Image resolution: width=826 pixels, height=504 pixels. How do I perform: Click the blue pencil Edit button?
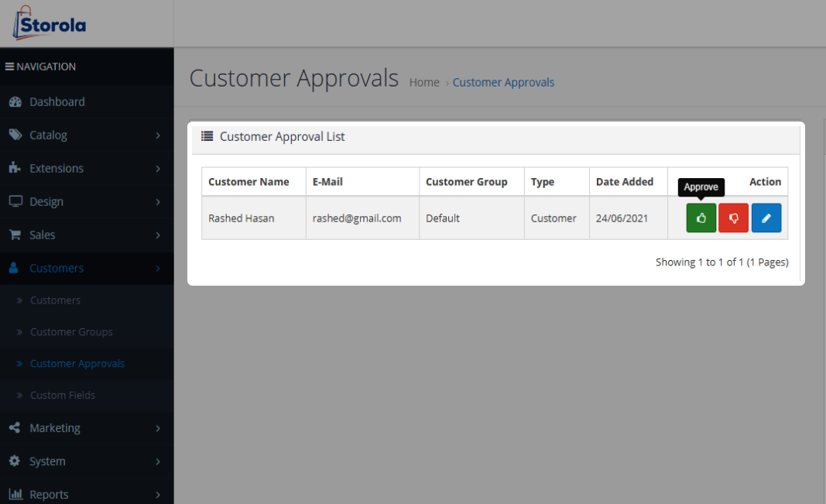pyautogui.click(x=766, y=218)
